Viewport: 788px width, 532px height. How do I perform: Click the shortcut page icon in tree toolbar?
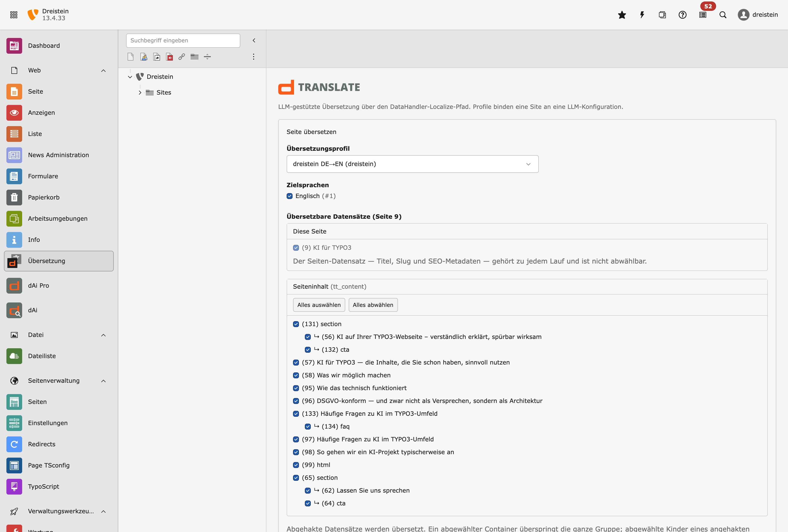point(157,57)
